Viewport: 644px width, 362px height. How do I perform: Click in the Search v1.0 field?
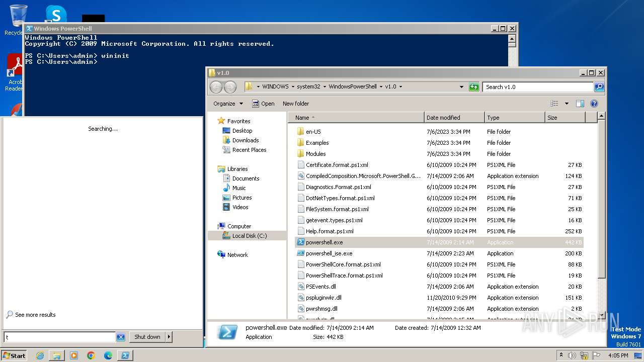point(538,87)
